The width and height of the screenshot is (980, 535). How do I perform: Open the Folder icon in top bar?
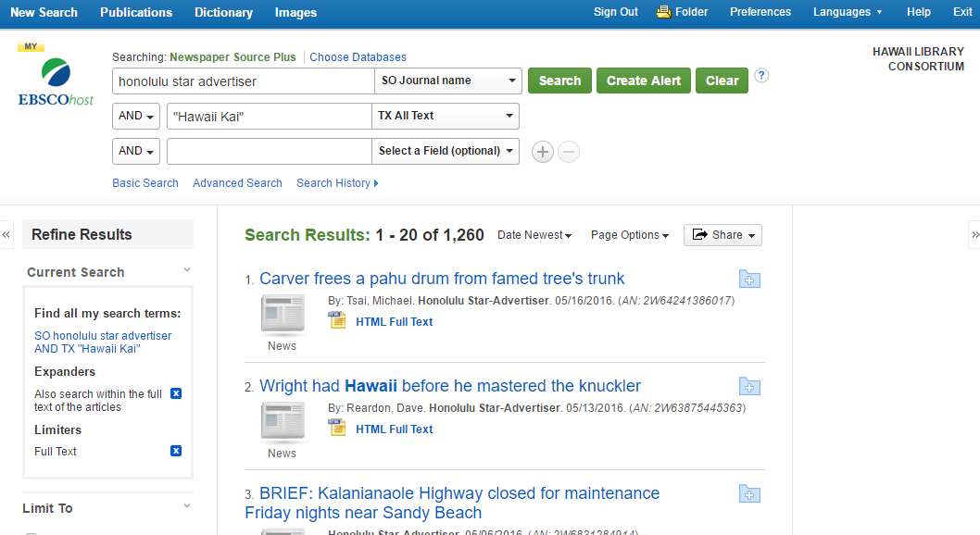click(x=663, y=12)
